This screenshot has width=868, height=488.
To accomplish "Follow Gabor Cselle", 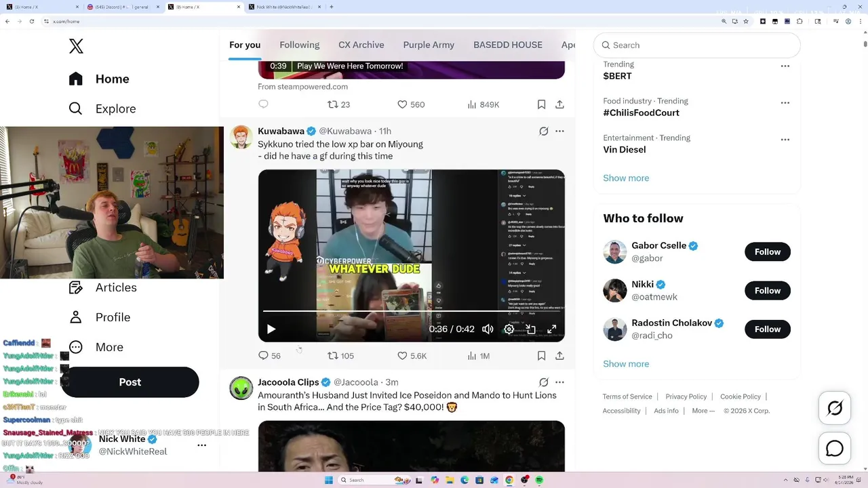I will click(768, 251).
